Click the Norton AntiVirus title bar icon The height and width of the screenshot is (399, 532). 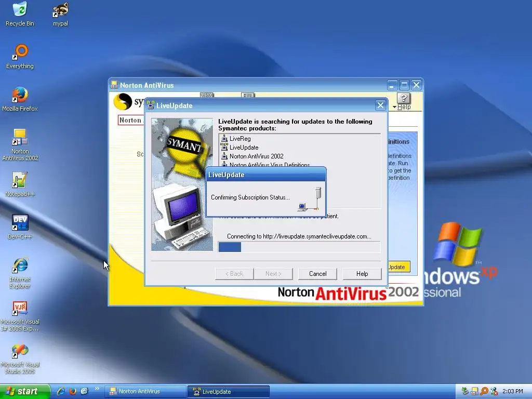[114, 85]
